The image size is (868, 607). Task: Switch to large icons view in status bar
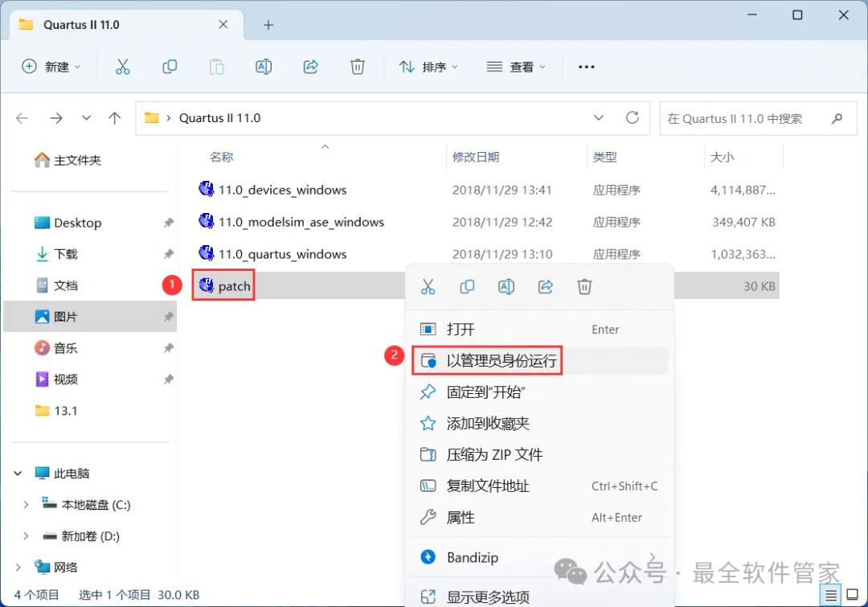click(853, 596)
